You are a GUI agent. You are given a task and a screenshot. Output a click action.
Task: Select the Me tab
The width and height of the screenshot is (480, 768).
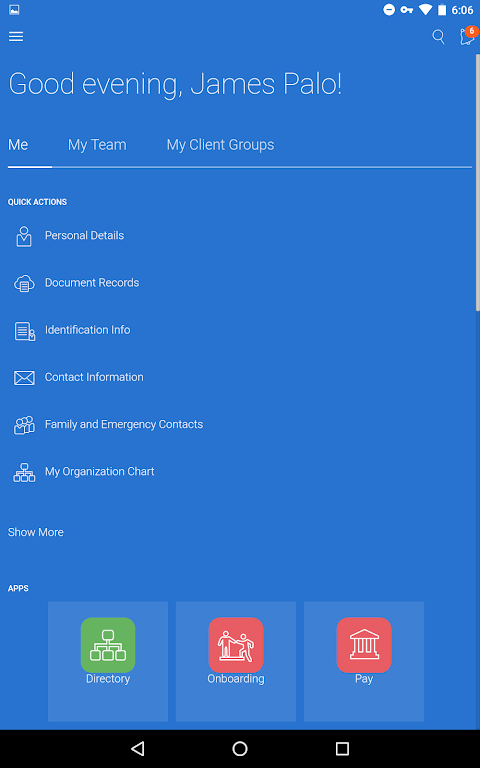[x=18, y=145]
